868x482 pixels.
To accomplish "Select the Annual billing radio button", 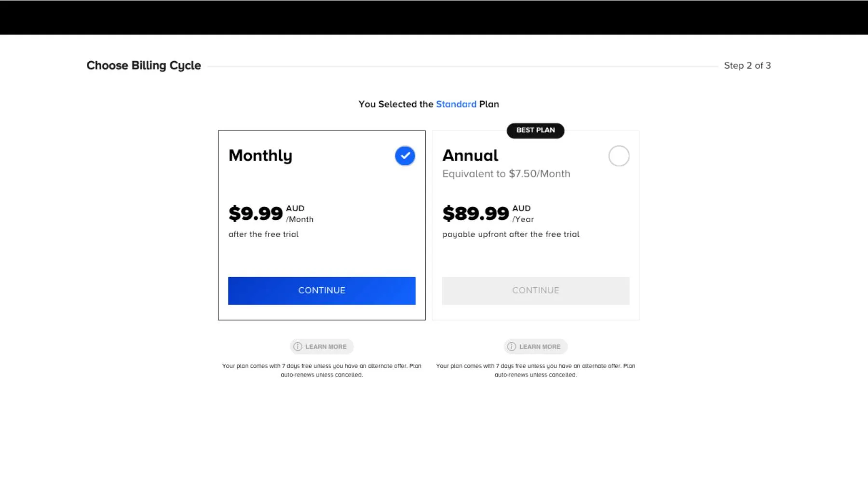I will (x=619, y=156).
